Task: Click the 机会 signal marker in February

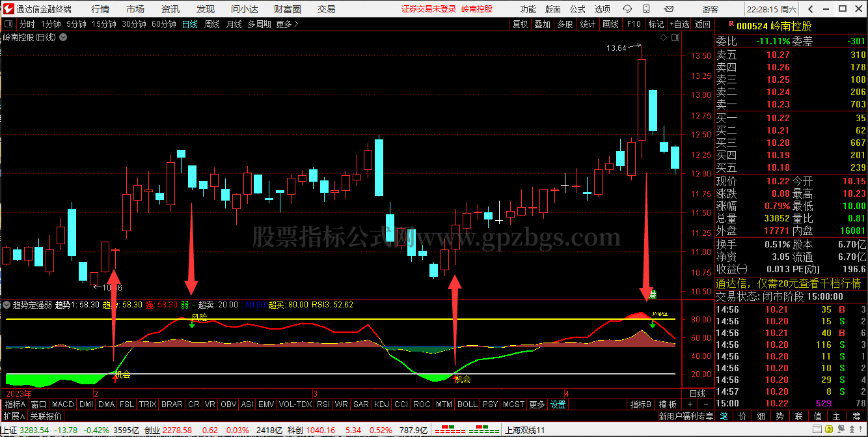Action: 122,374
